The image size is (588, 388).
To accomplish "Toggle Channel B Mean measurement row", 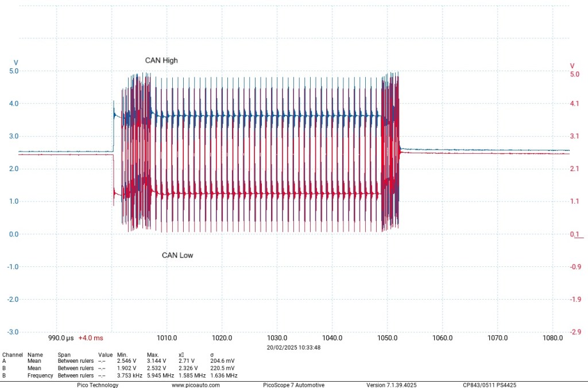I will pyautogui.click(x=34, y=368).
